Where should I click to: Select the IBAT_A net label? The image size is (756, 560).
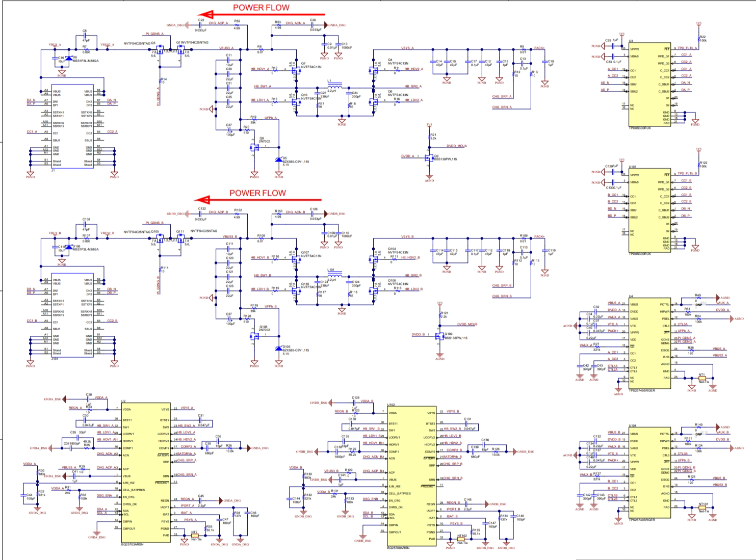pos(186,513)
